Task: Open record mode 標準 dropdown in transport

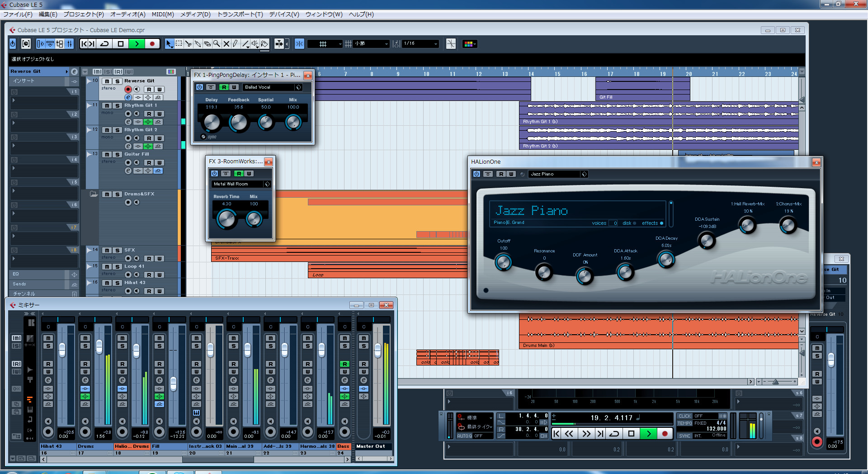Action: (x=475, y=418)
